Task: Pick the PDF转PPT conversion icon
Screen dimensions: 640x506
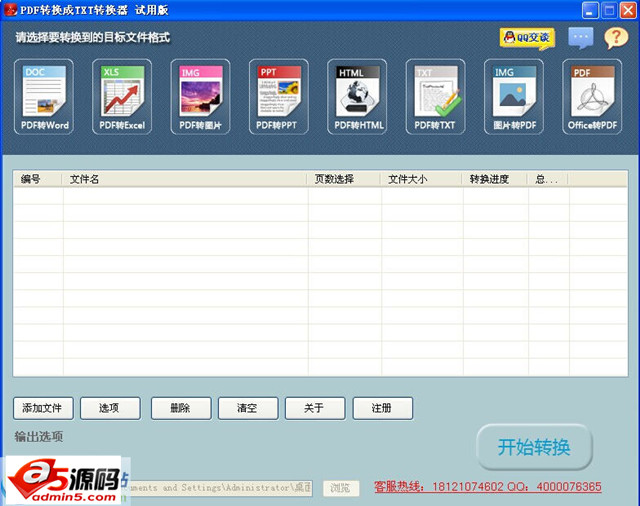Action: pos(279,97)
